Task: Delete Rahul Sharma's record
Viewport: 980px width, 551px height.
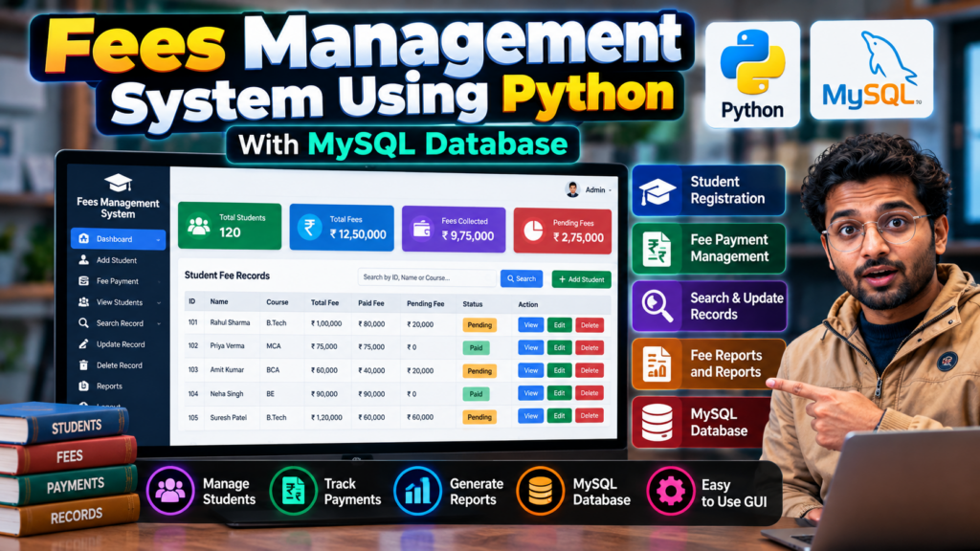Action: pos(590,325)
